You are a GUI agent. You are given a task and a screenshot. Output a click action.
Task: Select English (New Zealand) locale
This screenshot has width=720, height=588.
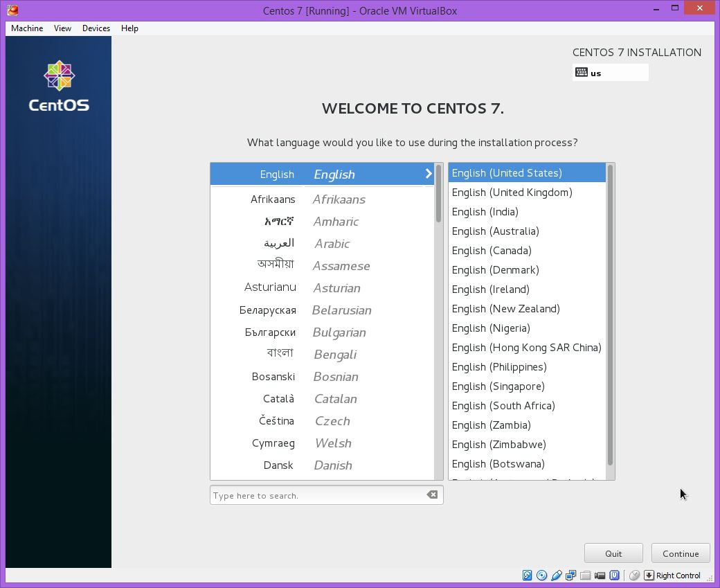[x=527, y=309]
